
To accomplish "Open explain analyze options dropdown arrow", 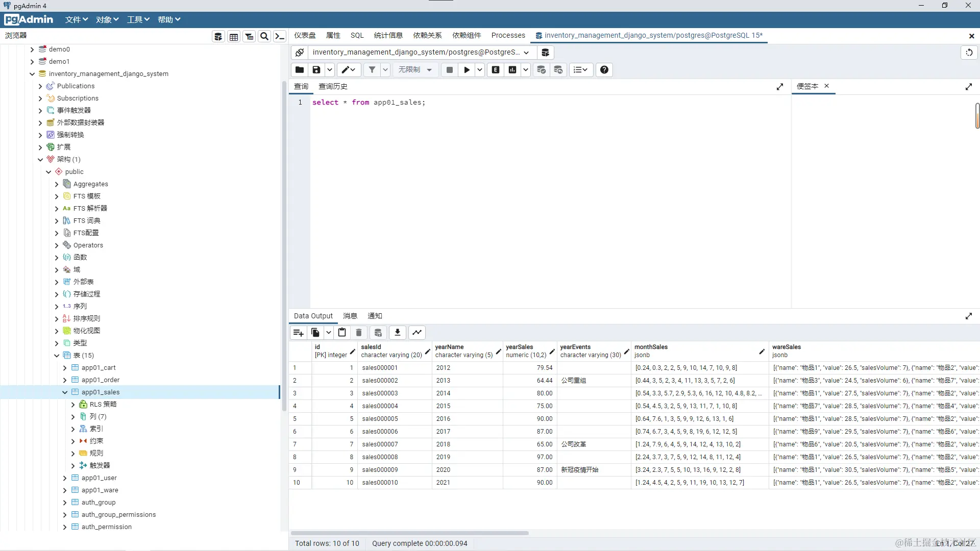I will coord(525,70).
